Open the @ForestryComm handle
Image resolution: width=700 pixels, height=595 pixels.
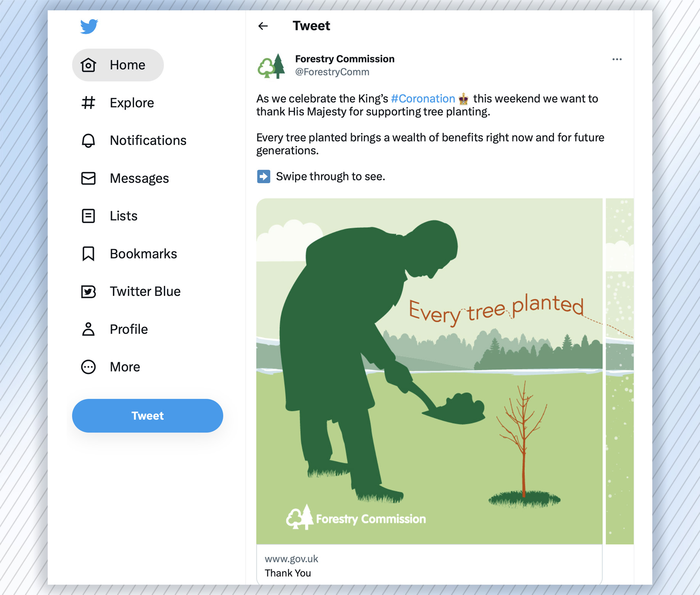pyautogui.click(x=332, y=72)
